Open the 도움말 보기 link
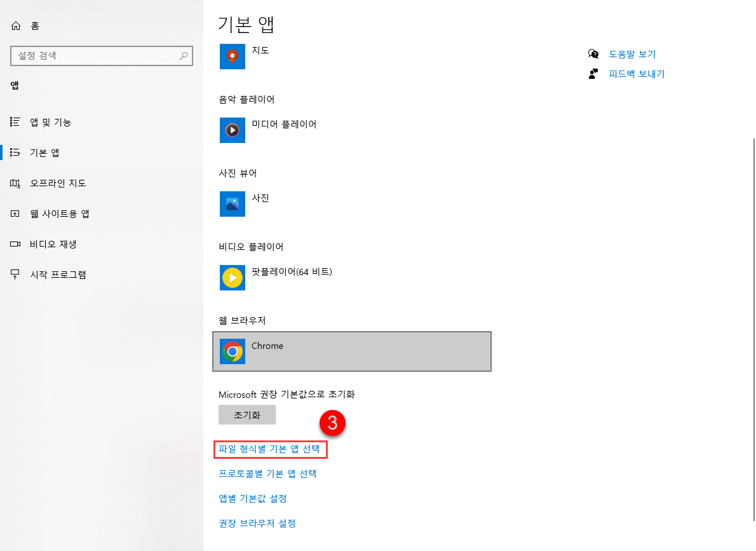The image size is (756, 551). 632,54
